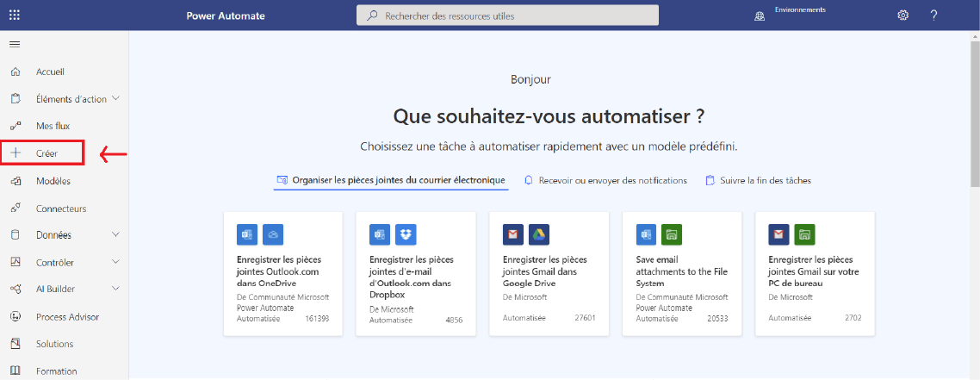Screen dimensions: 980x380
Task: Collapse the left navigation hamburger menu
Action: (15, 44)
